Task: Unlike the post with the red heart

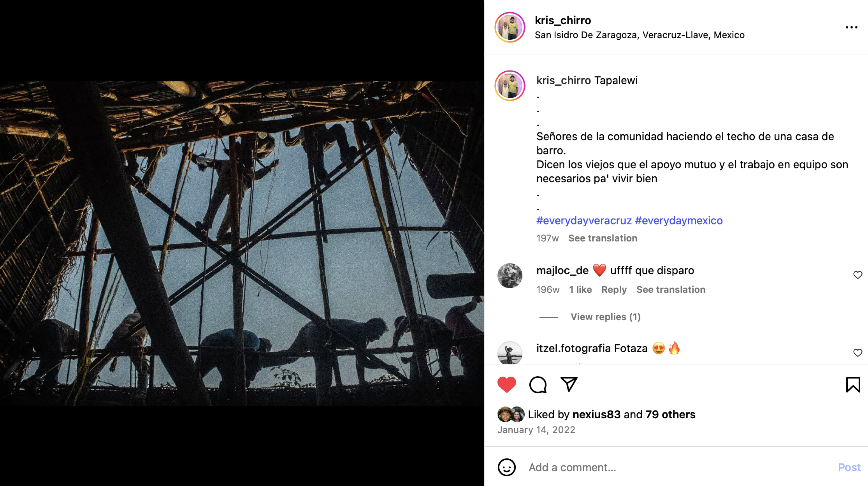Action: click(x=507, y=385)
